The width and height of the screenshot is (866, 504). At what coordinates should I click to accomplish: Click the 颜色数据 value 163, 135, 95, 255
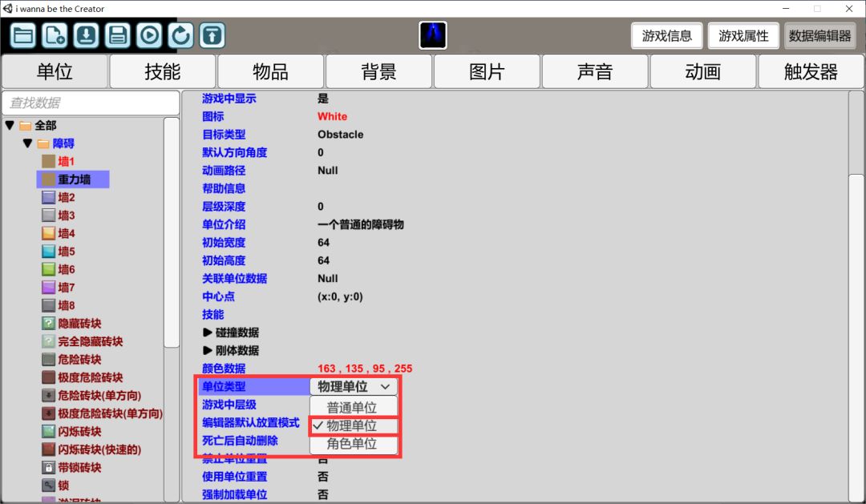(365, 369)
